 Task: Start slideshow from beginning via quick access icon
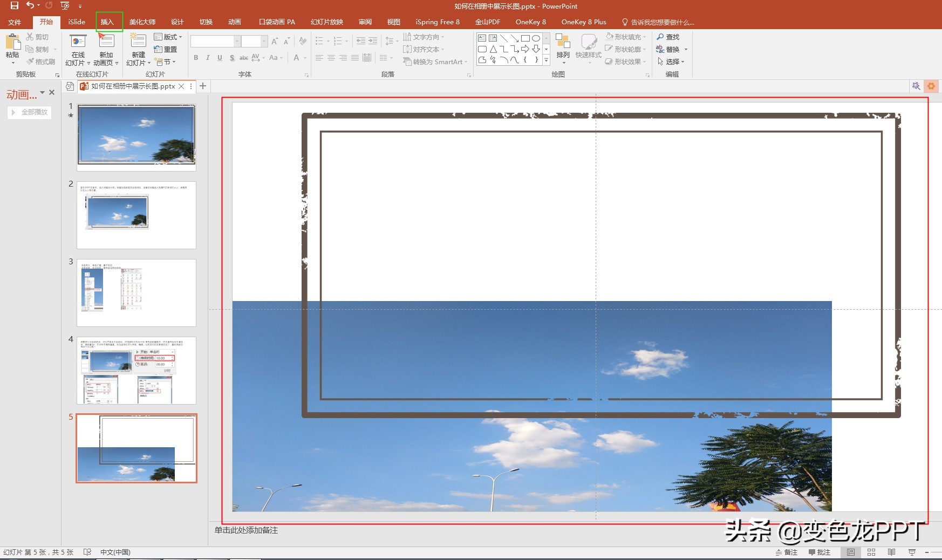[65, 6]
